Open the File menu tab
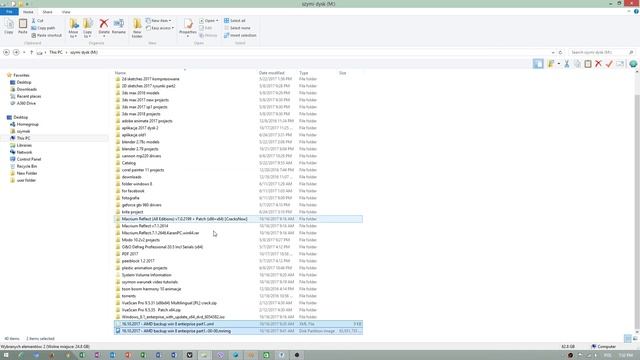640x360 pixels. (9, 12)
